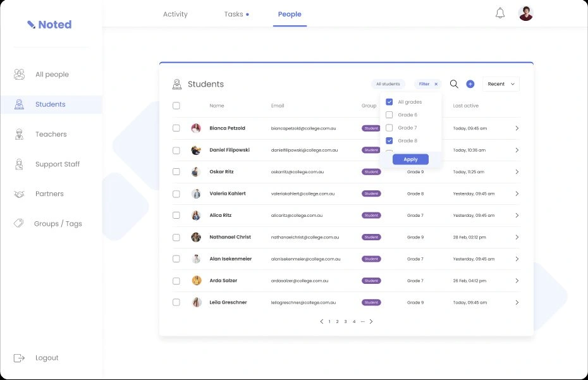Viewport: 588px width, 380px height.
Task: Select Leila Greschner's row checkbox
Action: tap(176, 302)
